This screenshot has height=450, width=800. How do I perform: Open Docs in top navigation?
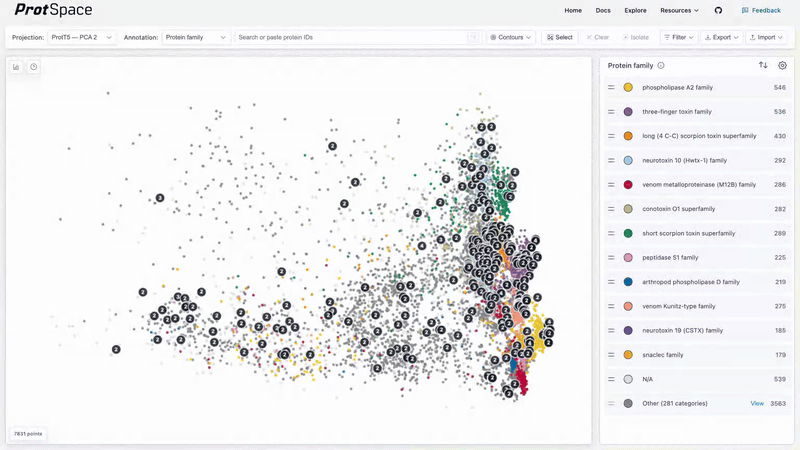point(603,10)
